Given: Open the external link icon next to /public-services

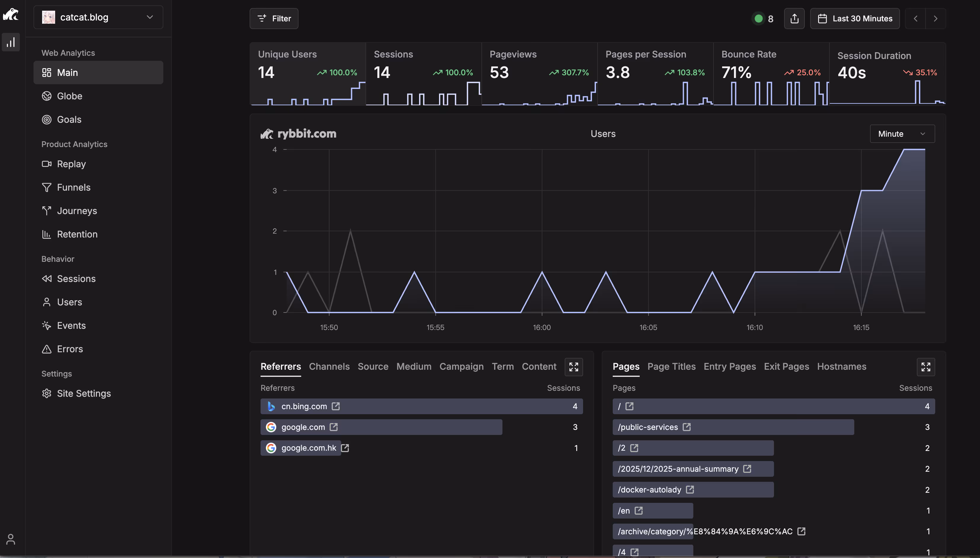Looking at the screenshot, I should click(687, 427).
